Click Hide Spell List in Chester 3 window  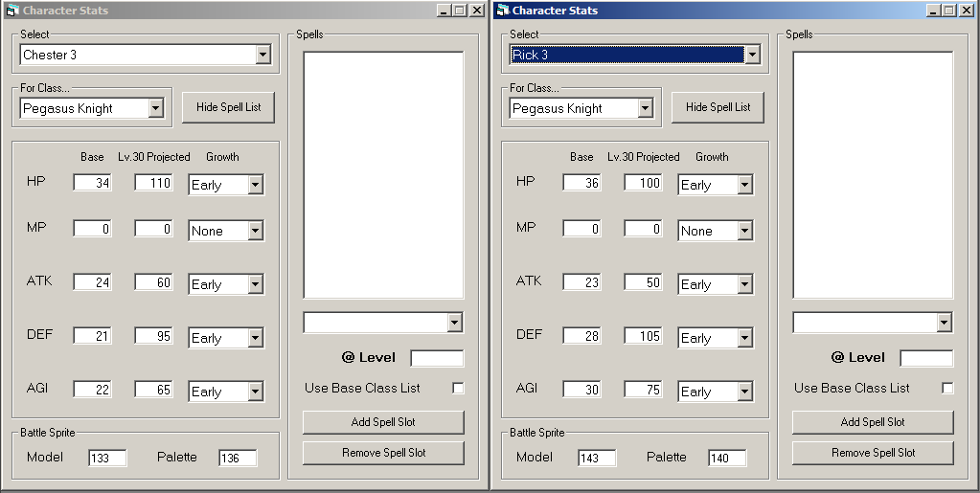click(228, 107)
